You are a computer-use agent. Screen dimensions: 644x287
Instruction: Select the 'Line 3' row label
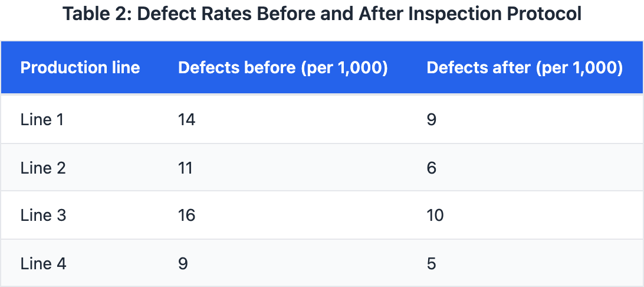[x=43, y=216]
